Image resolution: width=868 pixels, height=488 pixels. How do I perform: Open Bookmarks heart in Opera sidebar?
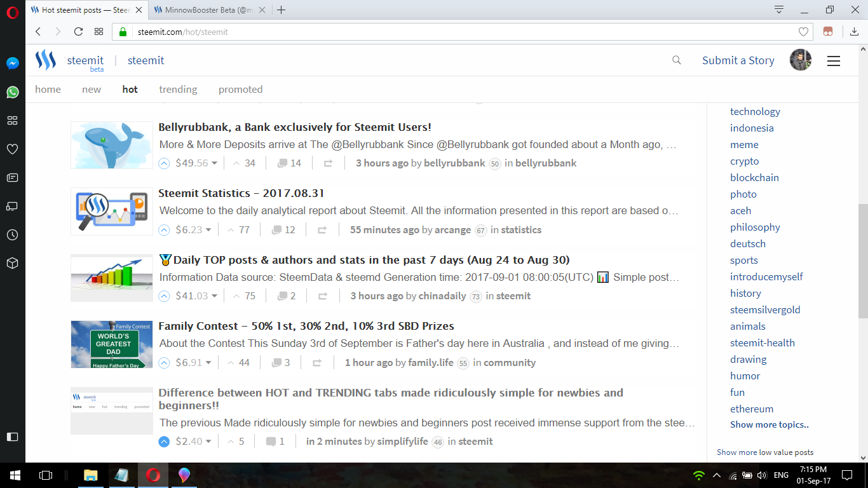click(12, 149)
